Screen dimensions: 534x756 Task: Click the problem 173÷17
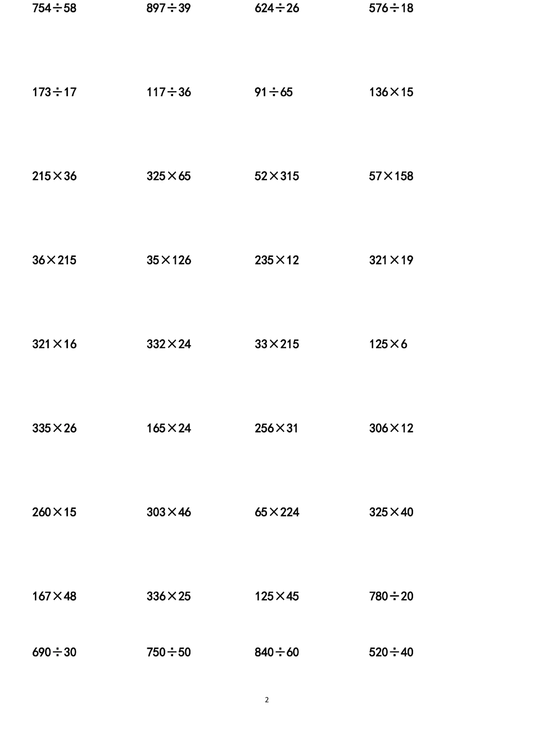point(54,92)
